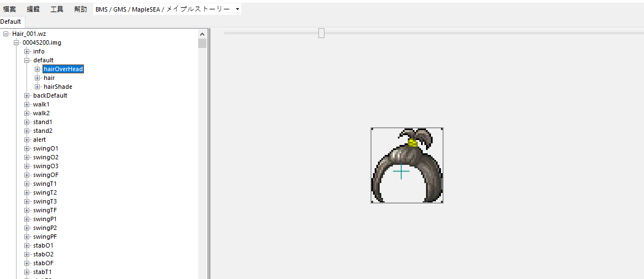Select the swingO2 tree item

pos(46,158)
